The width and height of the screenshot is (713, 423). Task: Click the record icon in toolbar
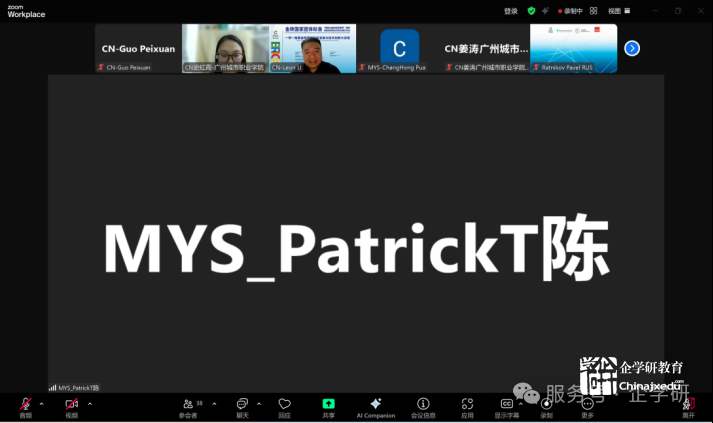(546, 404)
